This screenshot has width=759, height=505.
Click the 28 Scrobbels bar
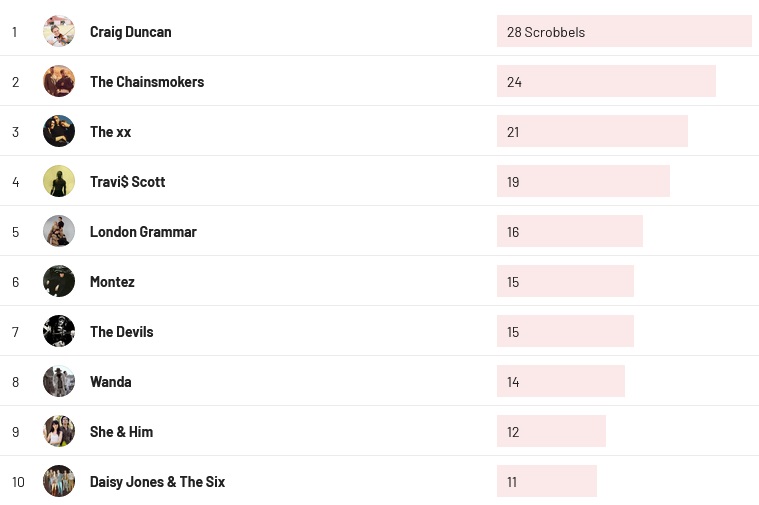point(623,31)
